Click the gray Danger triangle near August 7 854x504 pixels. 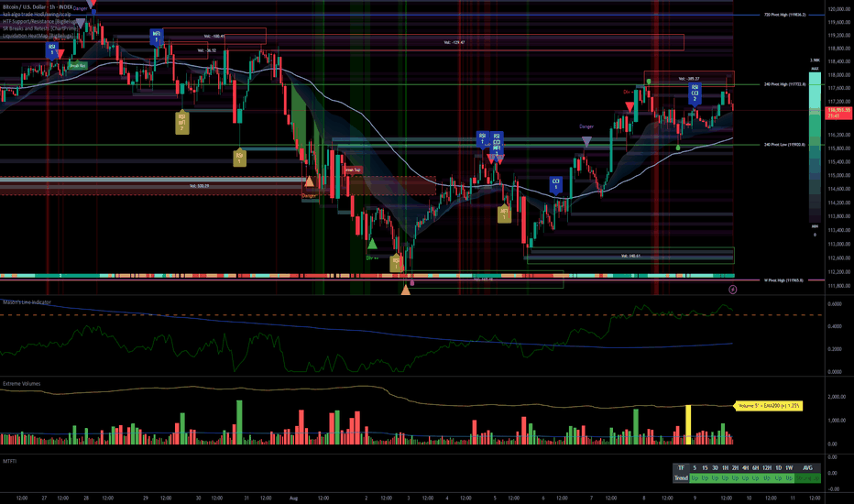pyautogui.click(x=586, y=141)
